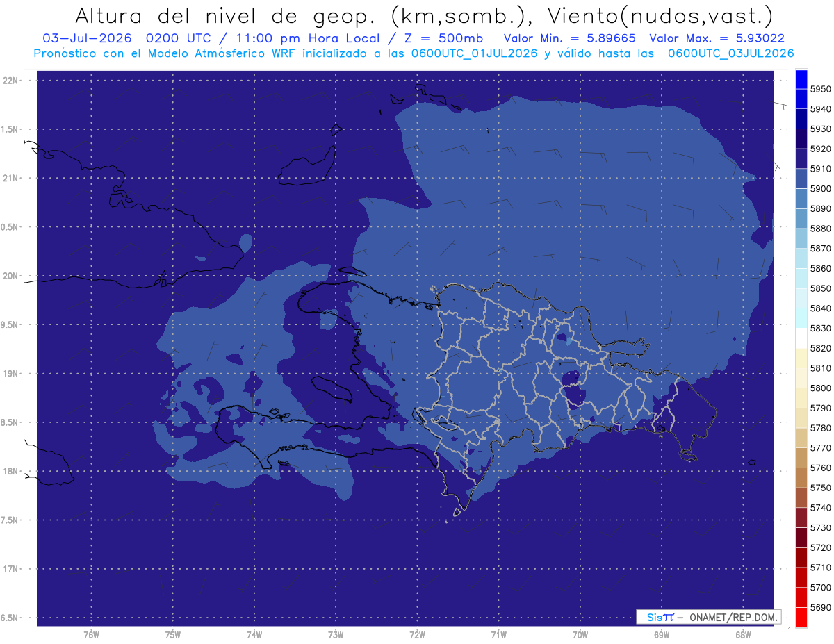Screen dimensions: 834x644
Task: Click the '21N' latitude tick label
Action: [10, 178]
